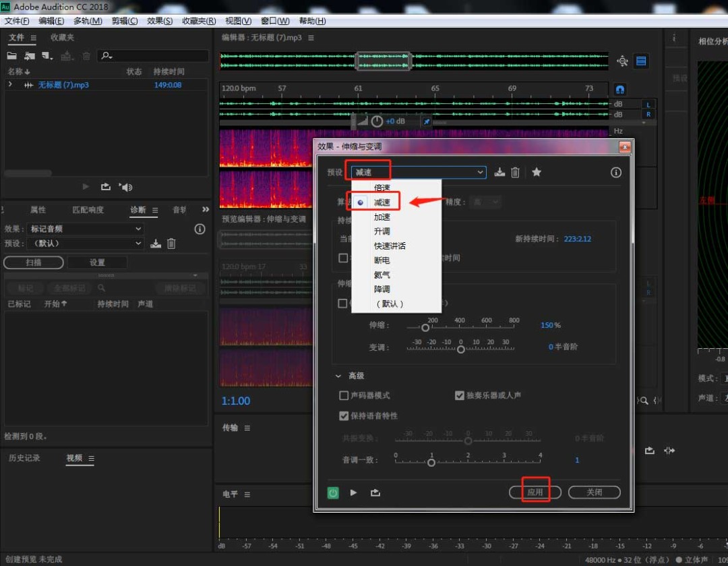Open the 效果(S) menu
Image resolution: width=728 pixels, height=566 pixels.
(x=159, y=20)
